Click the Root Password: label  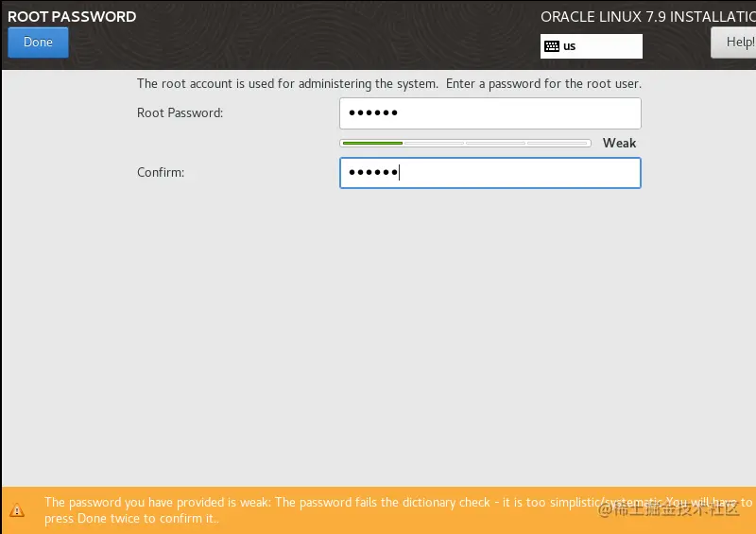[180, 112]
